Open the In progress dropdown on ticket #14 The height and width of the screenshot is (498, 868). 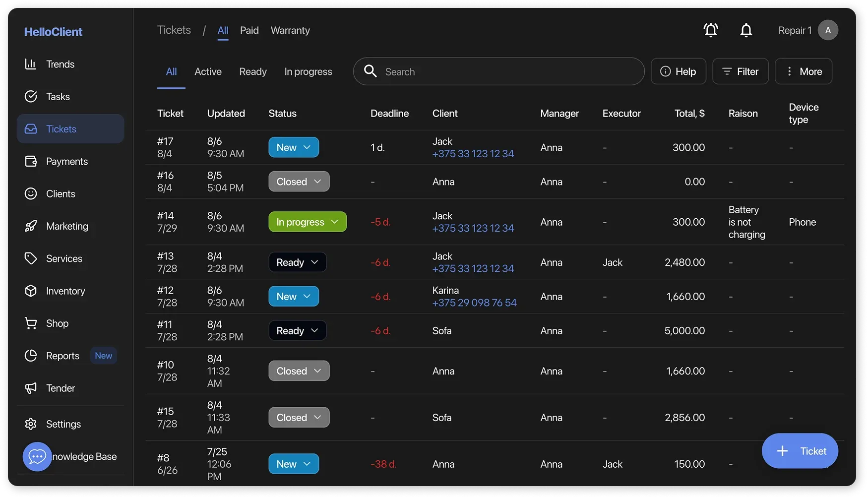[307, 222]
